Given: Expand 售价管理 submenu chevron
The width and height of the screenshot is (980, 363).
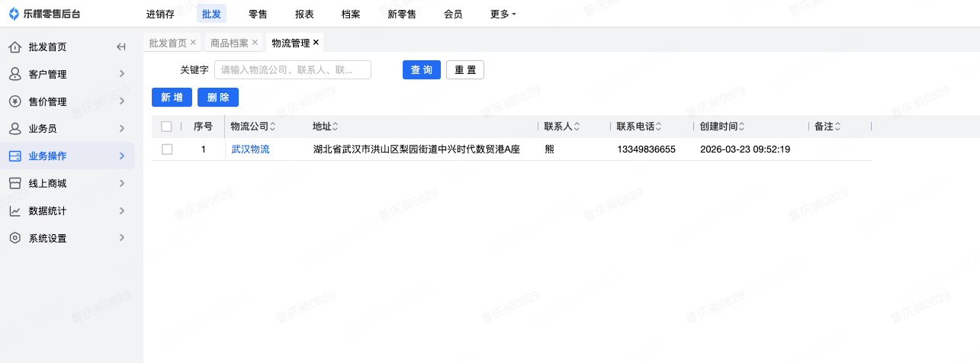Looking at the screenshot, I should (x=122, y=101).
